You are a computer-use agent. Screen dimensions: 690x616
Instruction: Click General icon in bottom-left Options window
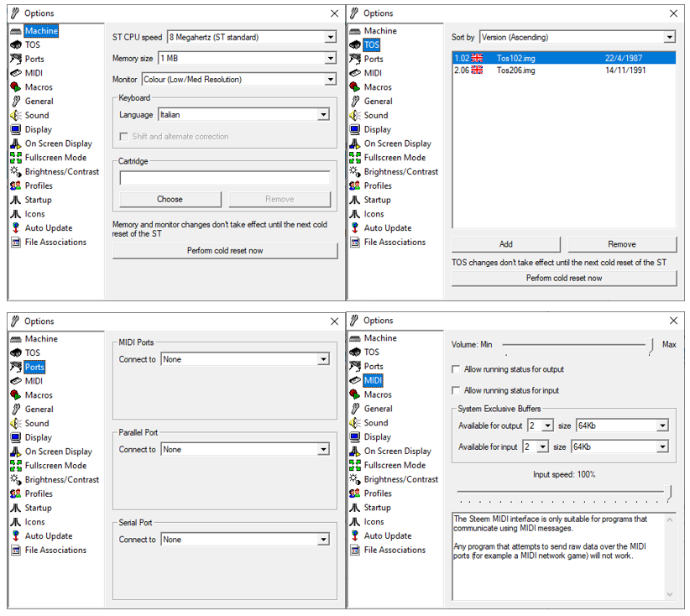[x=16, y=410]
